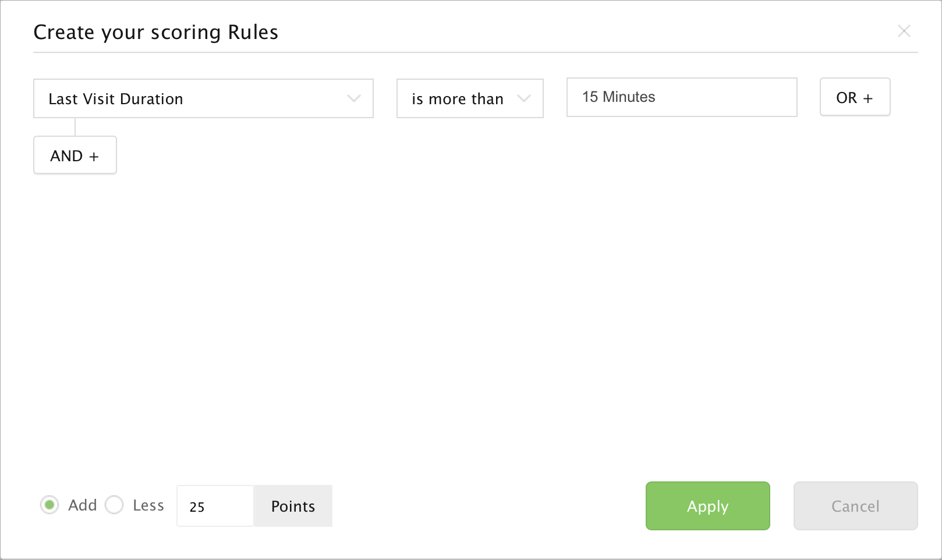Click the 'Add' radio label text
942x560 pixels.
click(83, 505)
